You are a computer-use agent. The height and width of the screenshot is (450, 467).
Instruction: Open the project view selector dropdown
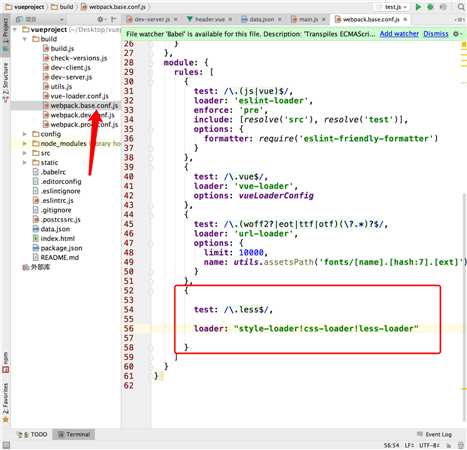coord(40,19)
